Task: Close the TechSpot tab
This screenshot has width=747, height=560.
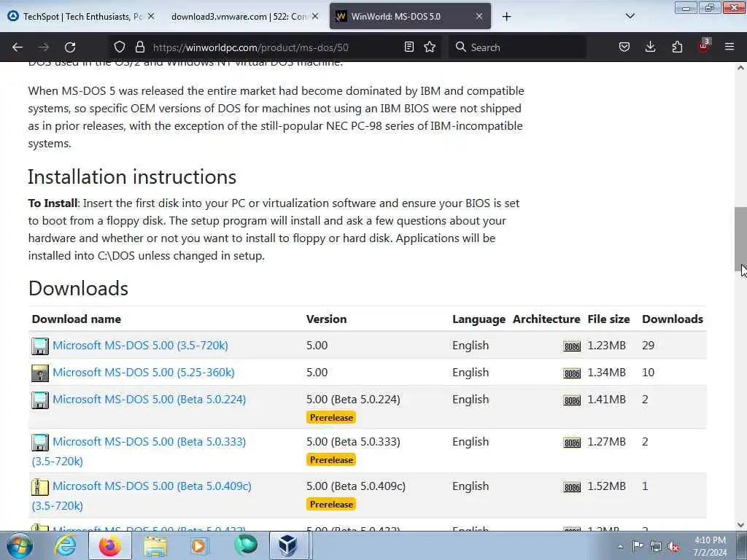Action: pyautogui.click(x=150, y=16)
